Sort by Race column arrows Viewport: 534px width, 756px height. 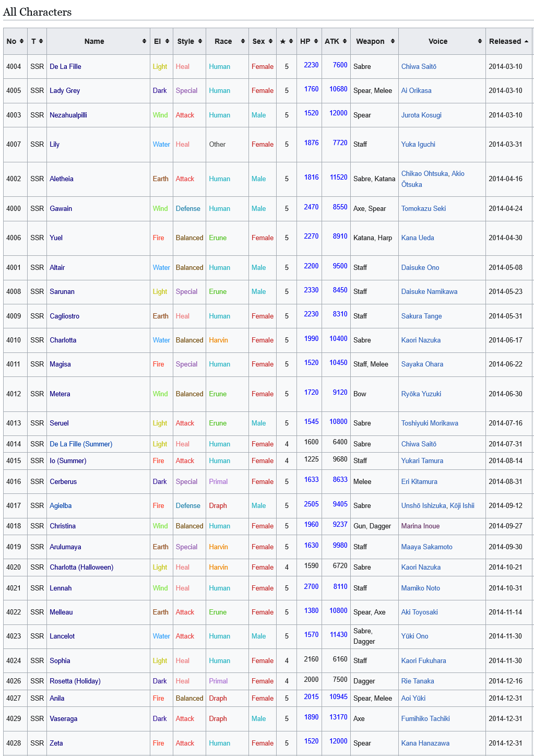[243, 41]
